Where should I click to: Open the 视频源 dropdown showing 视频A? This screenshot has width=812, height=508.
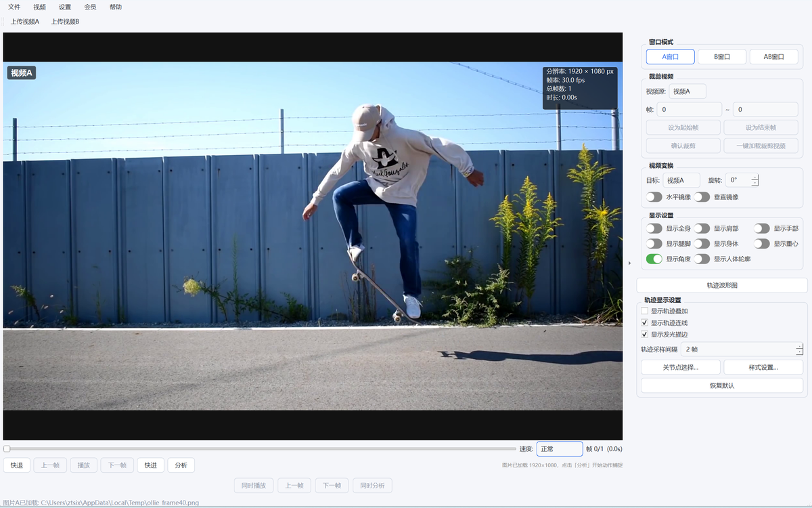(x=687, y=91)
